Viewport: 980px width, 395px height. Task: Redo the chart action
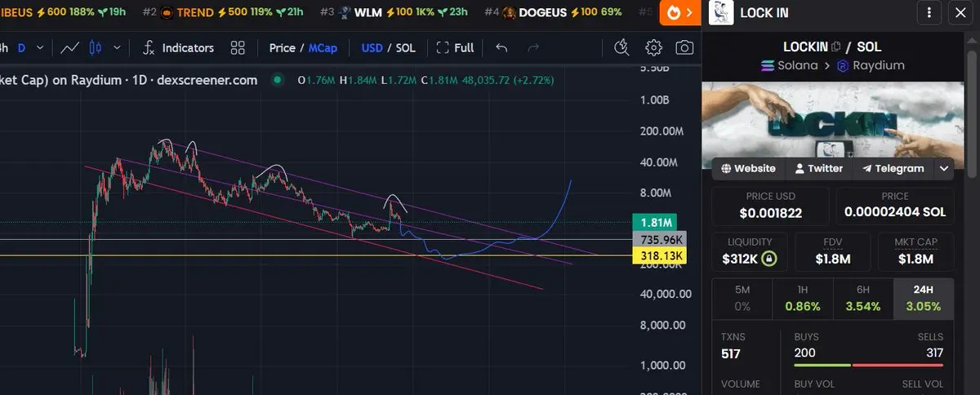533,47
